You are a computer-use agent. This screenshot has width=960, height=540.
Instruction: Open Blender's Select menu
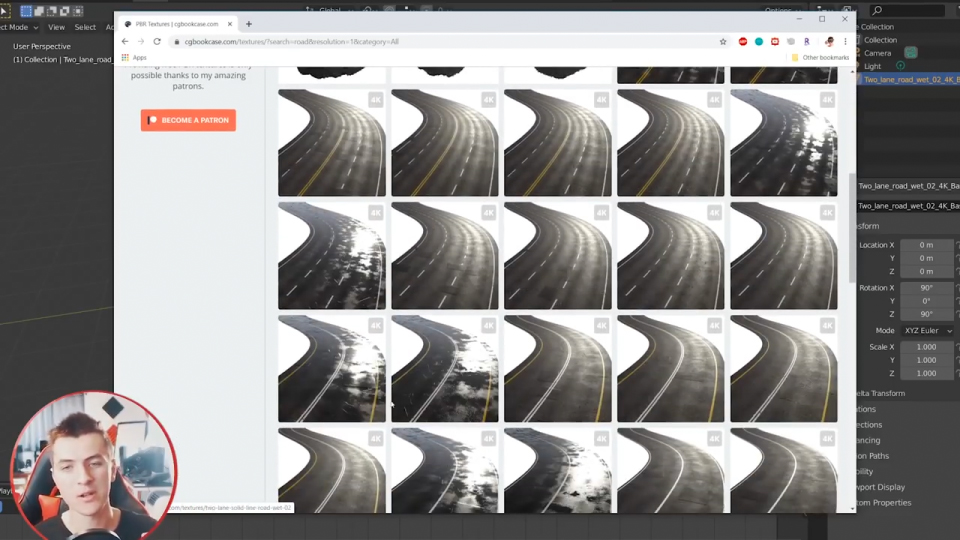tap(85, 27)
